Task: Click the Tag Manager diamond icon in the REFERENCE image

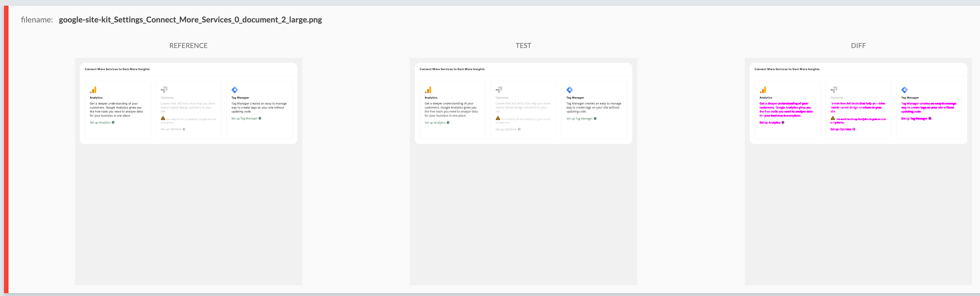Action: [x=235, y=90]
